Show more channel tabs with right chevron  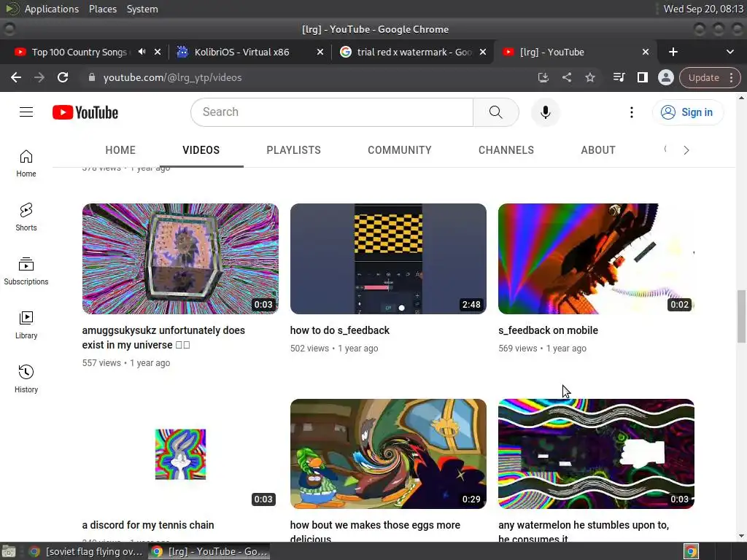click(x=686, y=150)
